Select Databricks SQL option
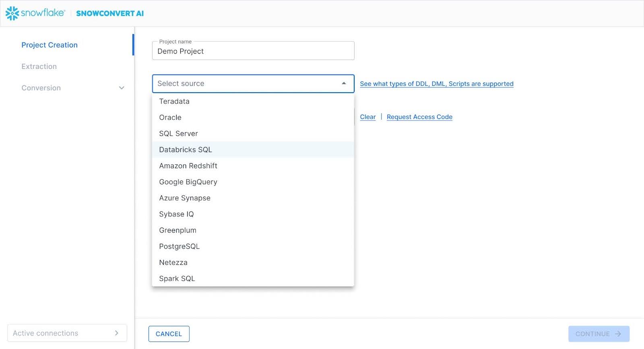 [x=185, y=150]
